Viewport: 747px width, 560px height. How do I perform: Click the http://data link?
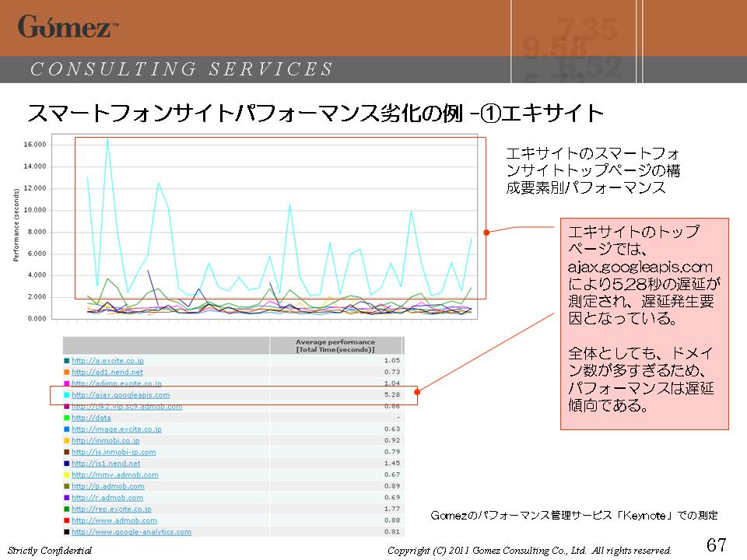click(91, 418)
